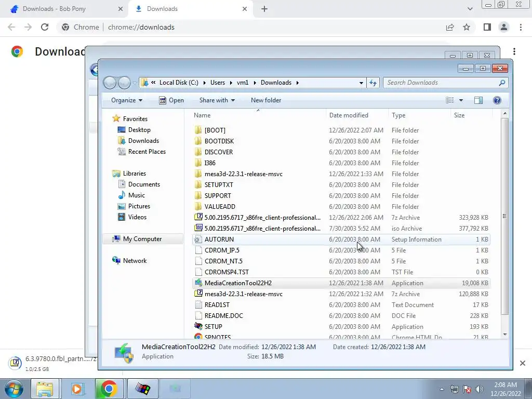The height and width of the screenshot is (399, 532).
Task: Select the [BOOT] folder icon
Action: (198, 130)
